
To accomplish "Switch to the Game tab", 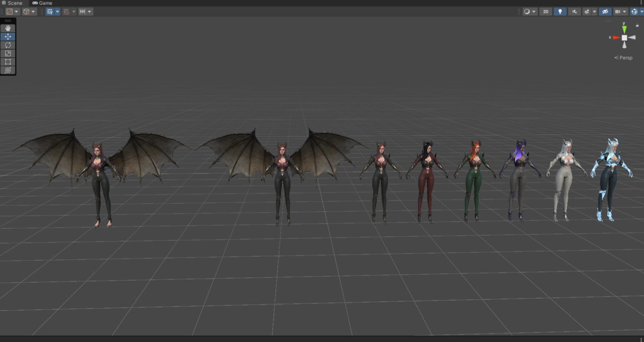I will click(x=42, y=3).
